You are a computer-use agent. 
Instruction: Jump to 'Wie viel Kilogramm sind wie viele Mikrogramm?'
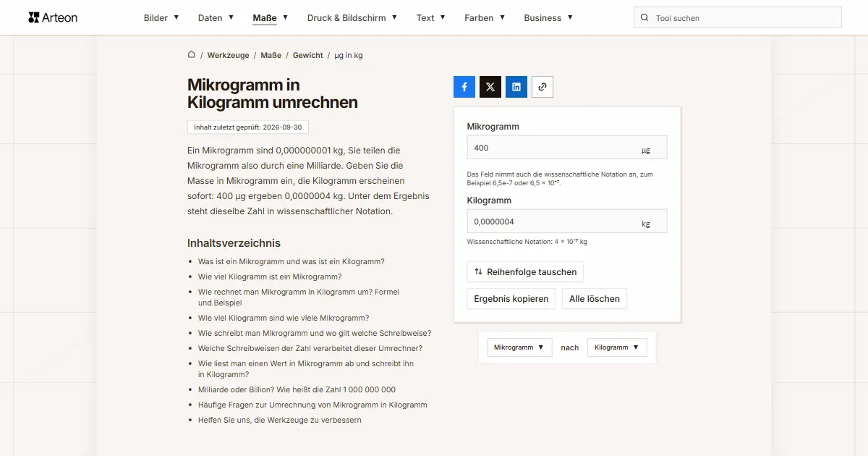(x=284, y=318)
